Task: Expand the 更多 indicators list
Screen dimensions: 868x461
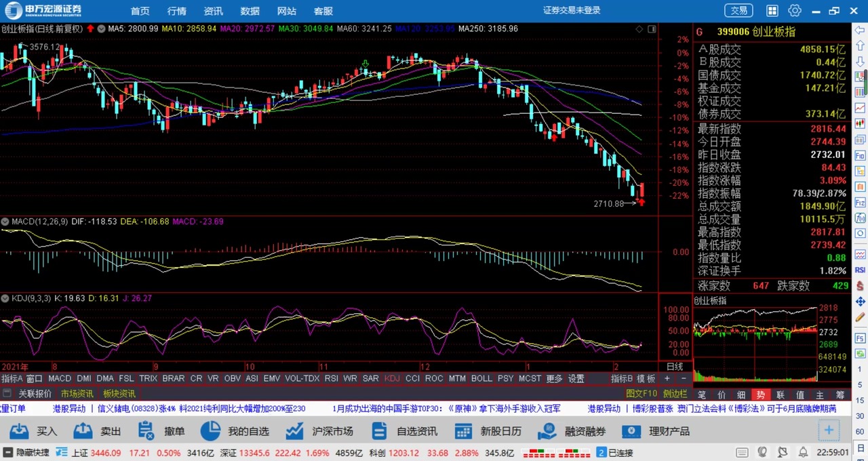Action: (x=554, y=378)
